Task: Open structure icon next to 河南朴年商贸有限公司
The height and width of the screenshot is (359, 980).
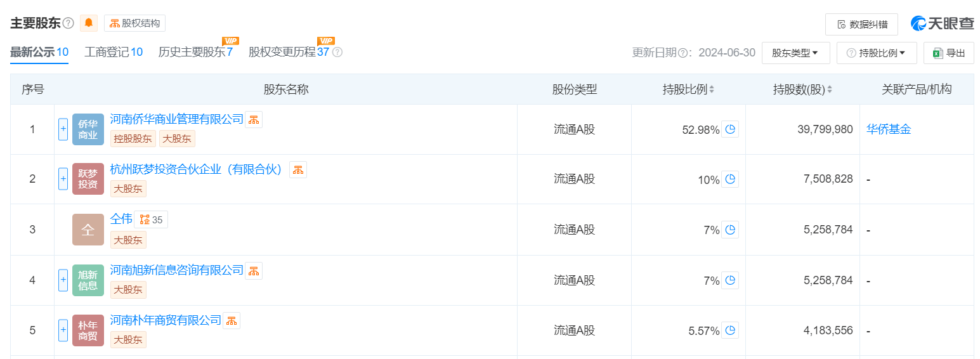Action: coord(232,320)
